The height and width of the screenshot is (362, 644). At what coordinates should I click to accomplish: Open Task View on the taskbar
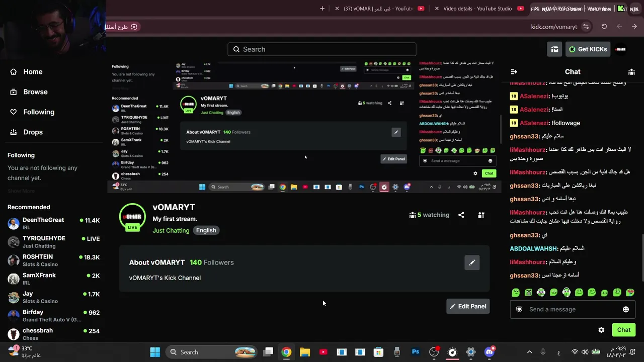268,352
